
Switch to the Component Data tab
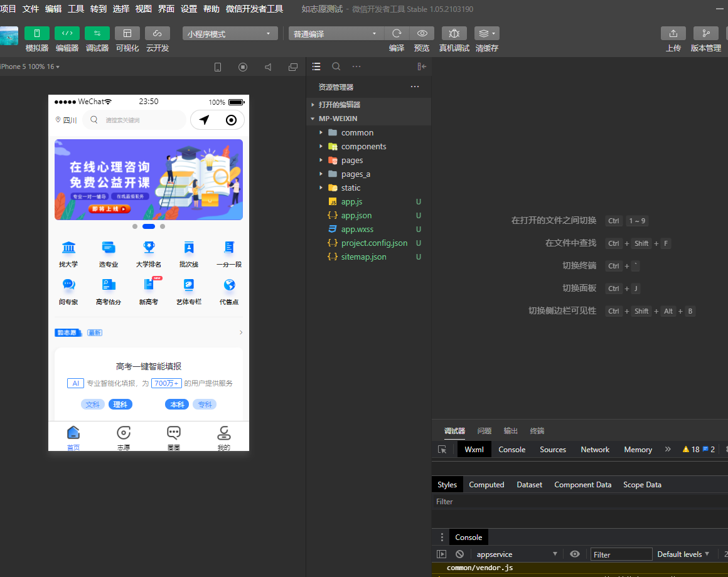coord(582,485)
